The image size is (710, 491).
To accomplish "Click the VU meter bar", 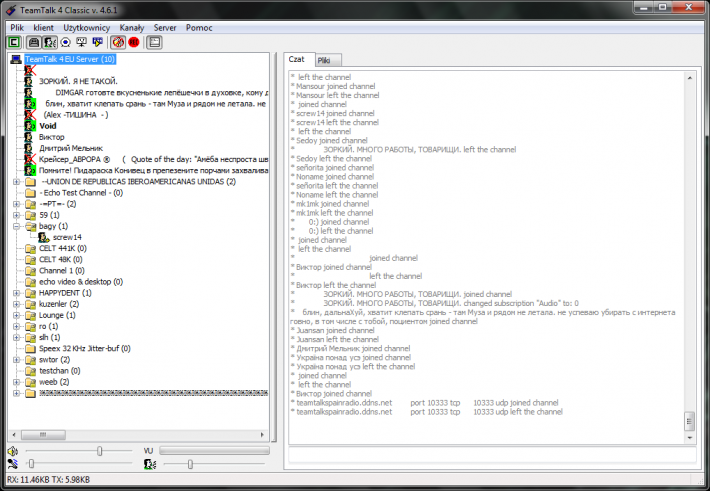I will coord(215,451).
